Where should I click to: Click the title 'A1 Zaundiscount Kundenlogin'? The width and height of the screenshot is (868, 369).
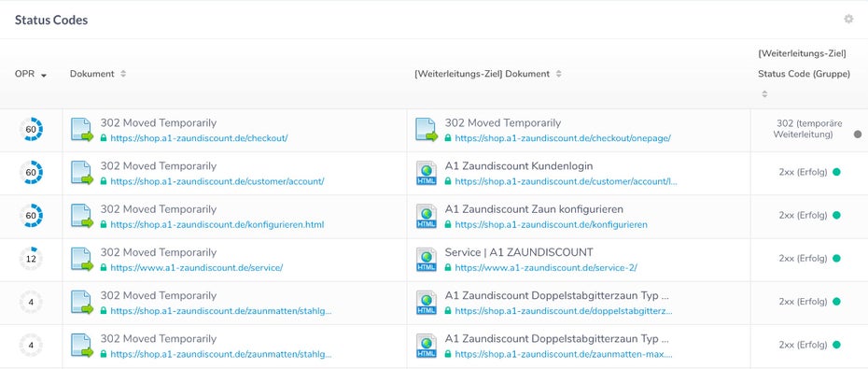point(519,166)
